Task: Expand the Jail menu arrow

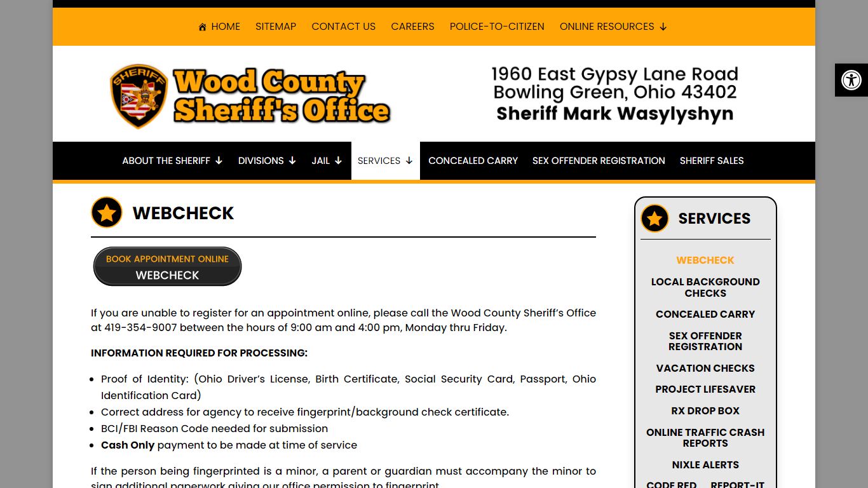Action: click(x=338, y=161)
